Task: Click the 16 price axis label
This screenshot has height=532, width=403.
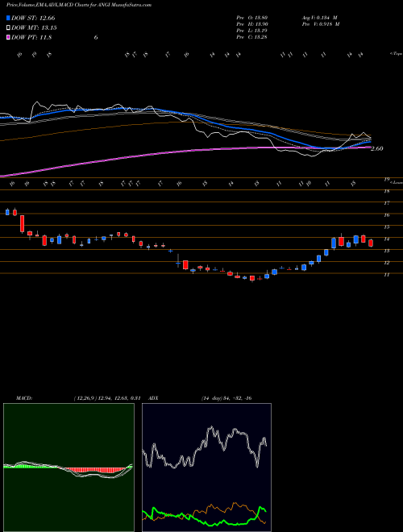Action: point(386,215)
